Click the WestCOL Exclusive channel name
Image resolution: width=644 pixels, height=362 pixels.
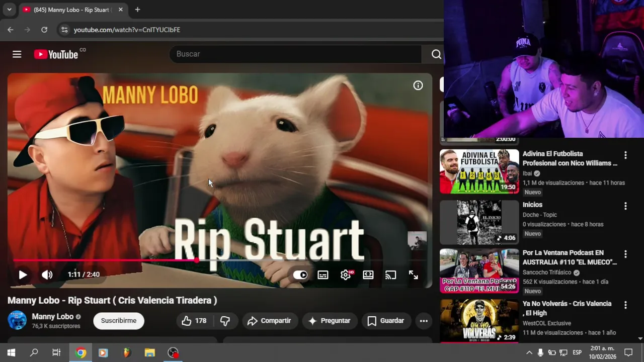547,323
